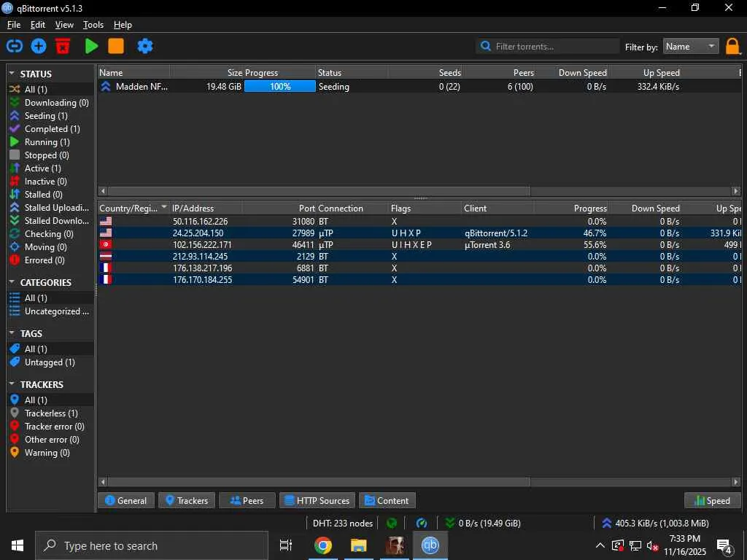The image size is (747, 560).
Task: Click the orange lock UI icon
Action: 732,47
